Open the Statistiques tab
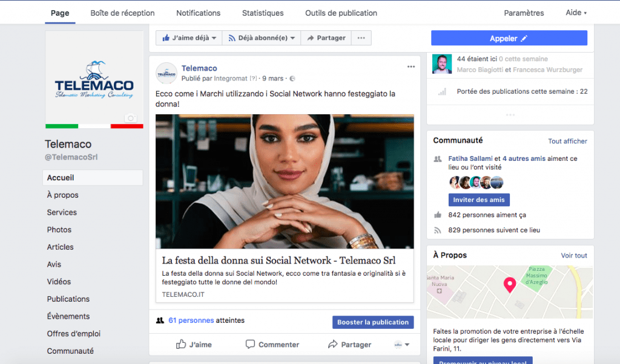Screen dimensions: 620x364 coord(263,13)
